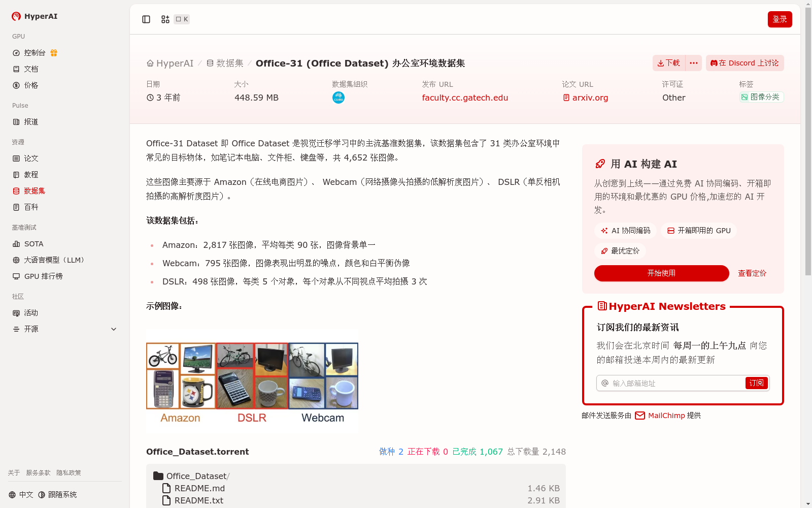Image resolution: width=812 pixels, height=508 pixels.
Task: Click the 开始使用 button
Action: (662, 273)
